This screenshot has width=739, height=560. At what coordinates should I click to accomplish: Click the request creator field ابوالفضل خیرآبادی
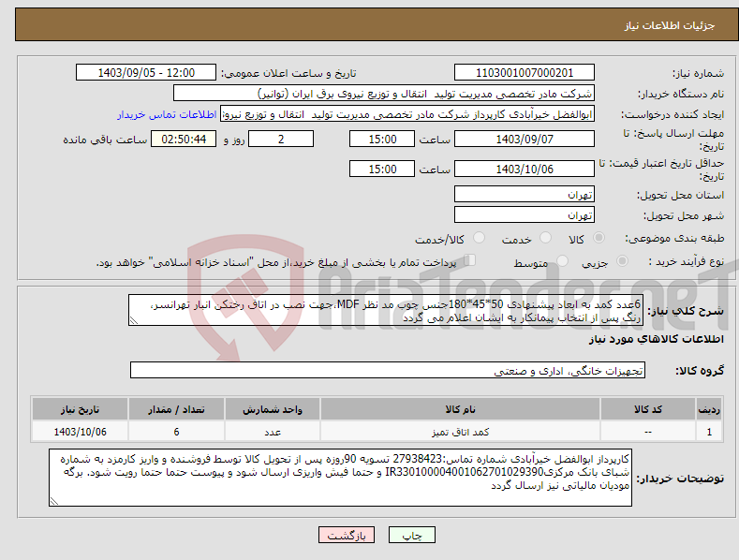pyautogui.click(x=407, y=114)
